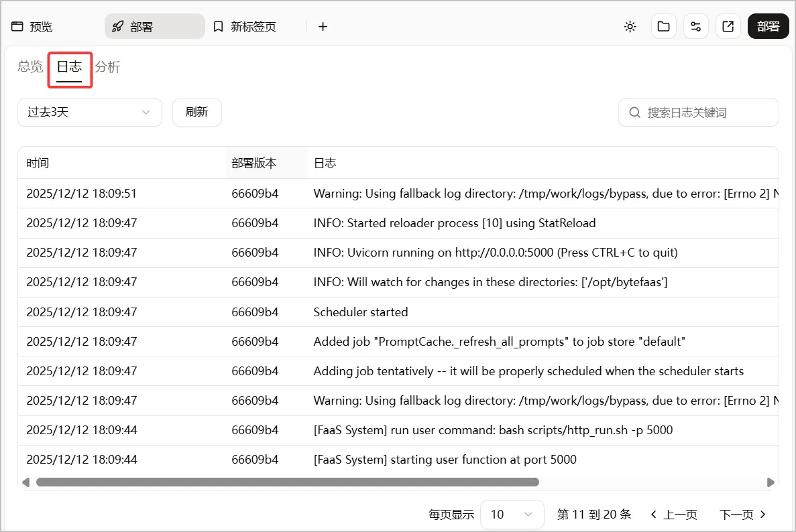
Task: Click the 刷新 button
Action: tap(197, 112)
